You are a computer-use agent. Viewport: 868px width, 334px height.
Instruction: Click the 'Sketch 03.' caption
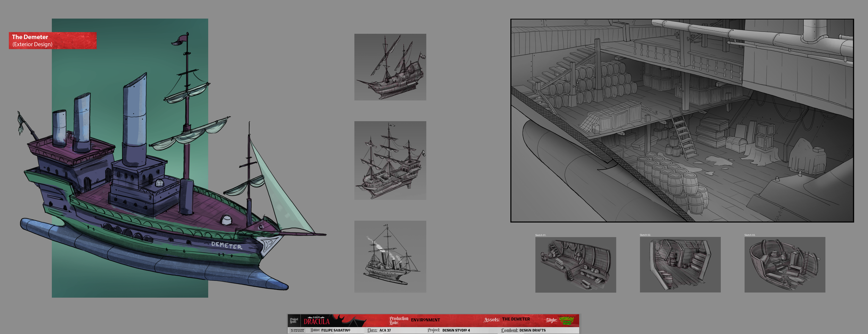click(750, 235)
